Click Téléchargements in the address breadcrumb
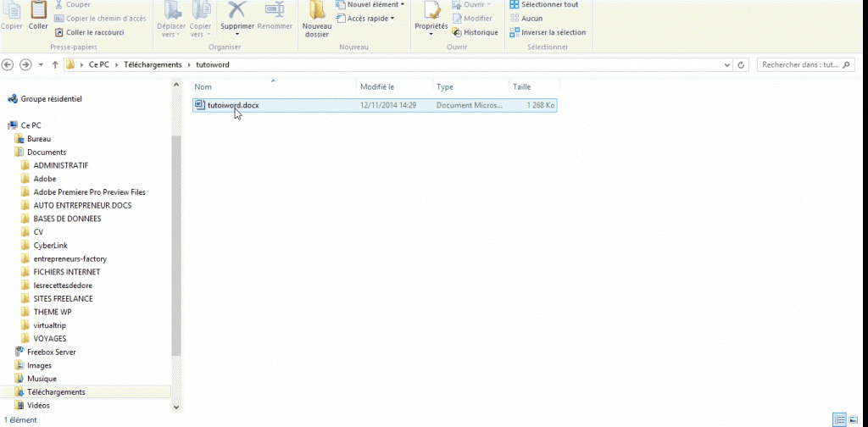The height and width of the screenshot is (427, 868). pyautogui.click(x=153, y=64)
